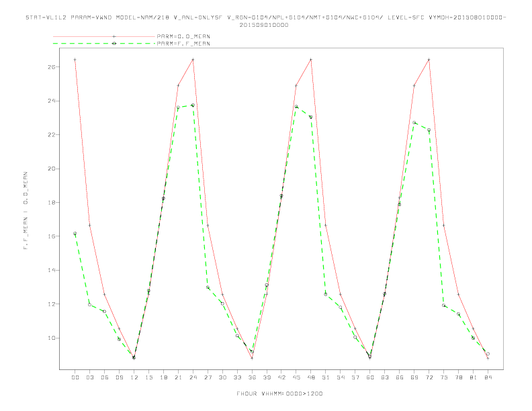Click the x-axis tick label 60
532x411 pixels.
click(x=370, y=377)
